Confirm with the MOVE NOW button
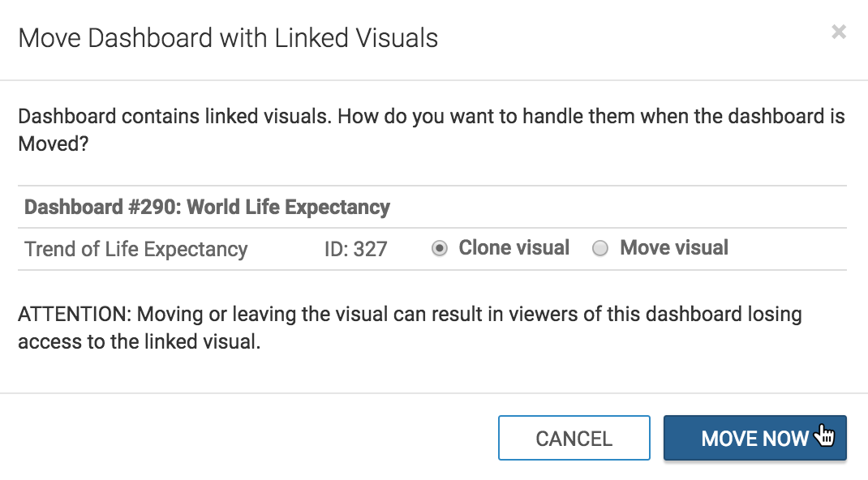 point(754,439)
